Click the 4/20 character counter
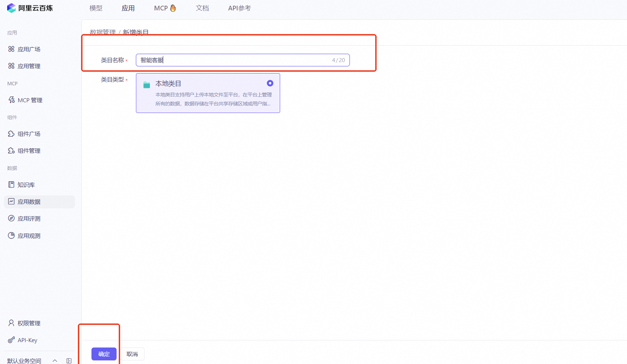The width and height of the screenshot is (627, 364). tap(339, 60)
